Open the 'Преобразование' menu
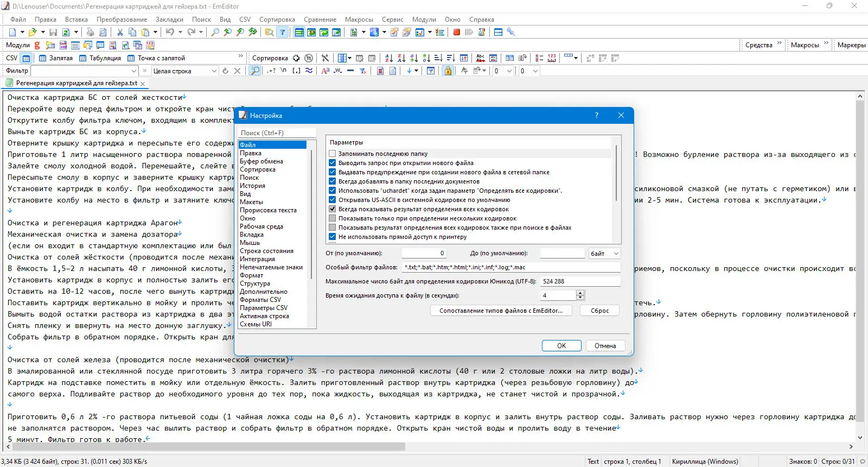 pos(122,20)
